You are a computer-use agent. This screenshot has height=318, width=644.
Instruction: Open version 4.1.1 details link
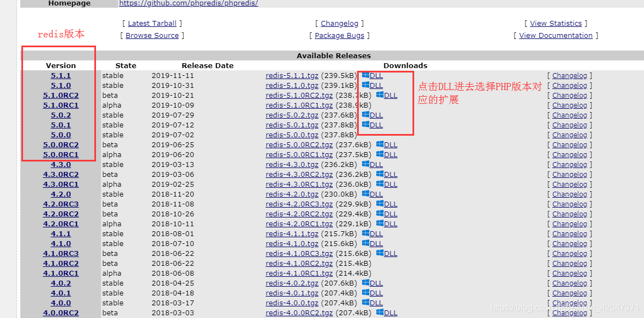pyautogui.click(x=61, y=233)
